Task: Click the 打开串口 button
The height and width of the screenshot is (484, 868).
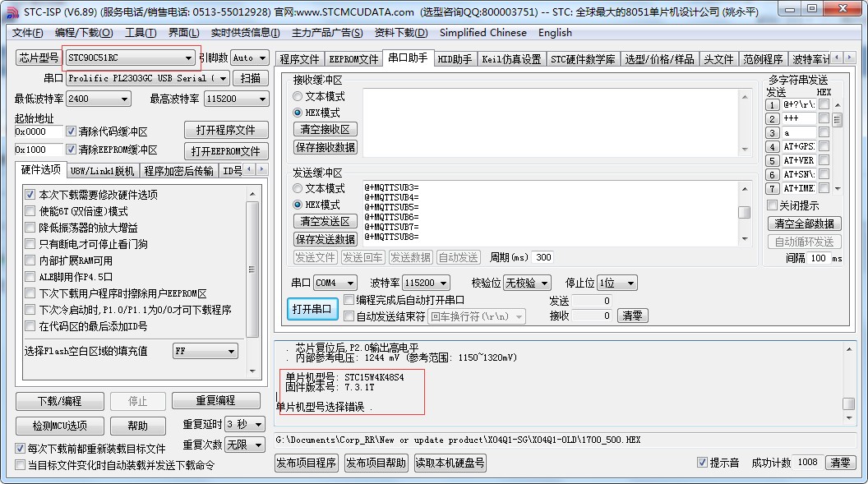Action: point(312,309)
